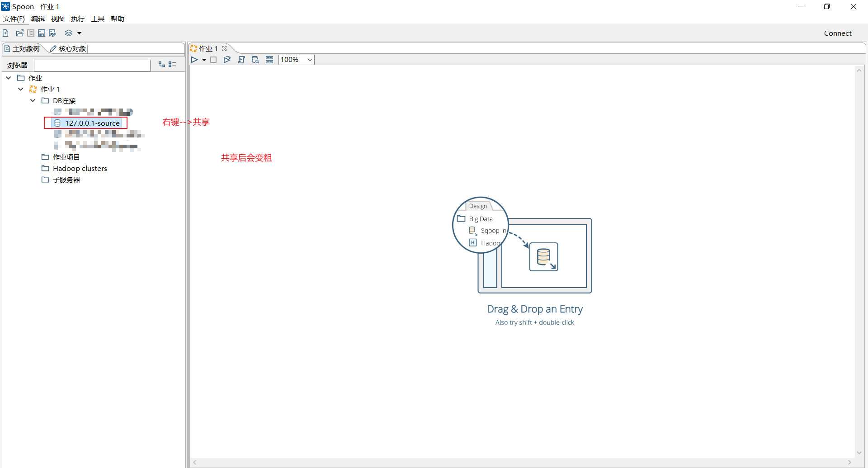868x468 pixels.
Task: Click the Spoon app icon in title bar
Action: [5, 6]
